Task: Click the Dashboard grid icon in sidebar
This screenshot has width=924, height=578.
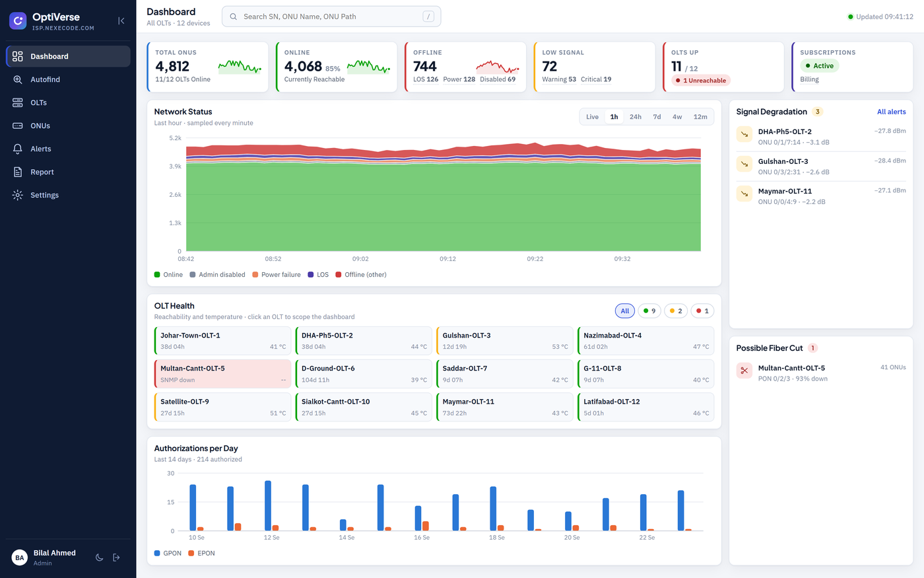Action: click(18, 56)
